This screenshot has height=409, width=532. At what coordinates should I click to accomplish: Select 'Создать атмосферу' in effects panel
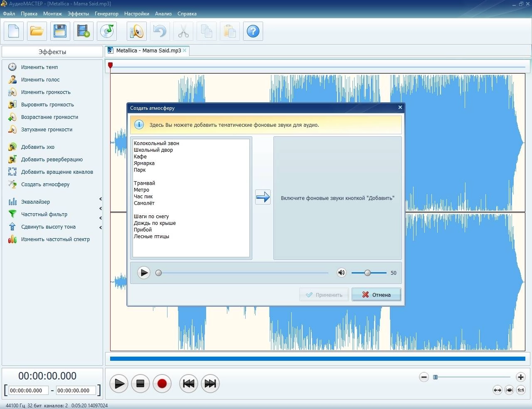click(45, 184)
